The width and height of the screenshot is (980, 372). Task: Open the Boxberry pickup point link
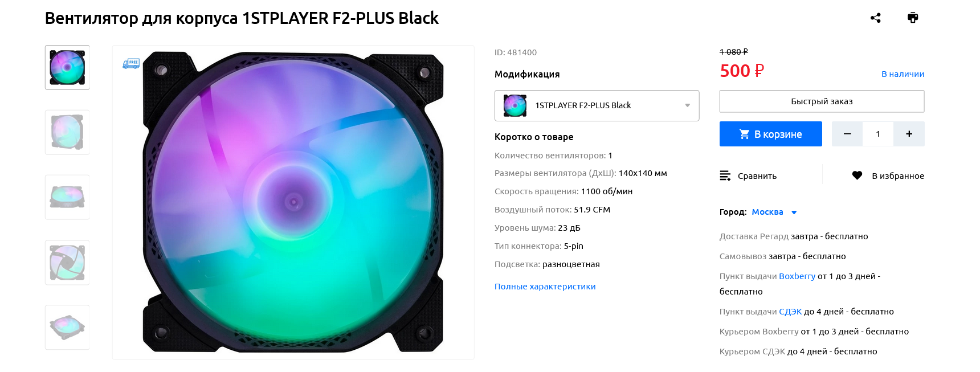[x=797, y=276]
